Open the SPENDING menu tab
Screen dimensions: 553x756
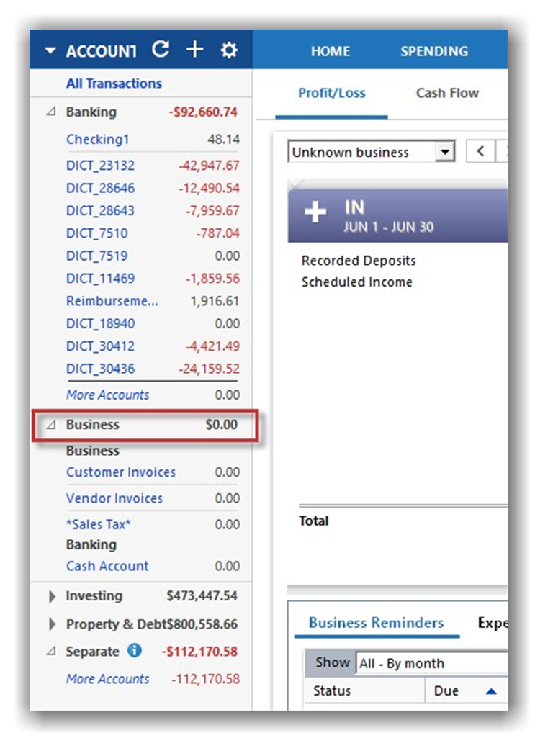click(x=434, y=51)
